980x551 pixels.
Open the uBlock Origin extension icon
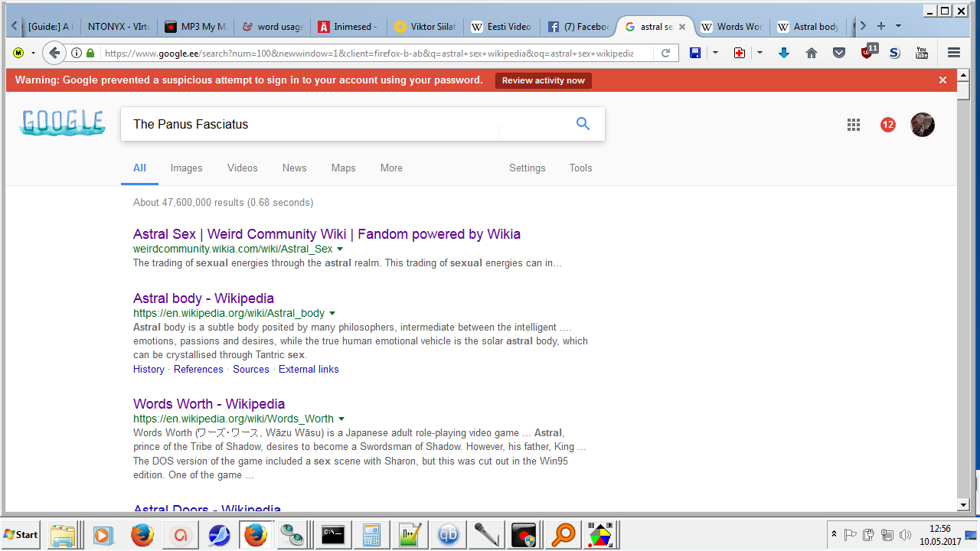point(867,52)
